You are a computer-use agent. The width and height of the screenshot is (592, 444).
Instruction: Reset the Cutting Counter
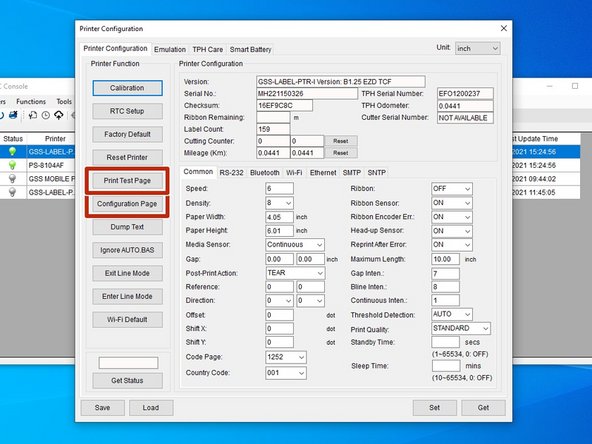[x=341, y=141]
